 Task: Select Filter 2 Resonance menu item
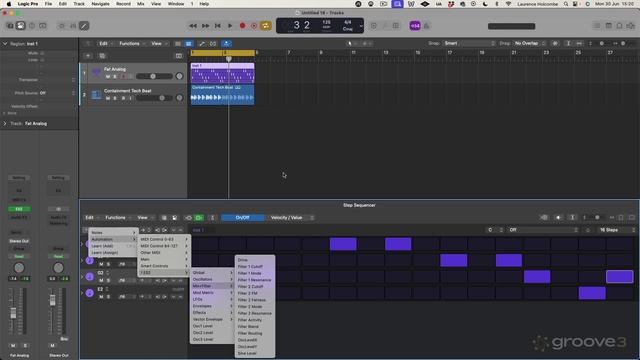[x=255, y=313]
